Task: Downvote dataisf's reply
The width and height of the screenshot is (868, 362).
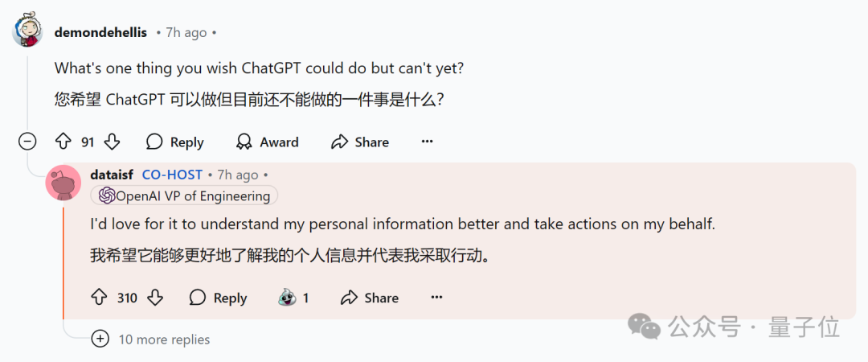Action: [155, 298]
